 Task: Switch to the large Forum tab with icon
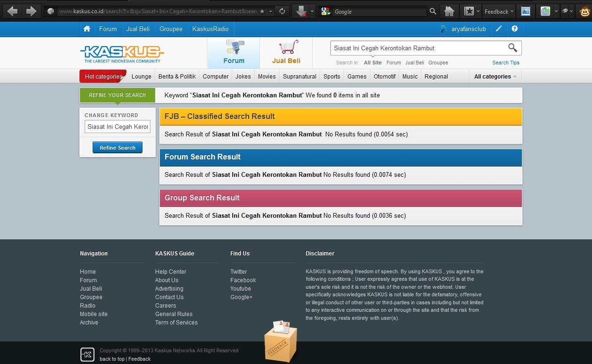click(x=234, y=53)
